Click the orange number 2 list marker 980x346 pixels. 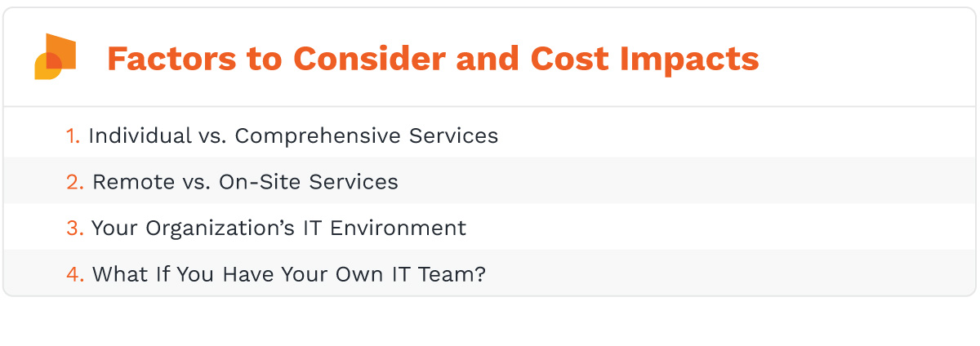tap(75, 182)
